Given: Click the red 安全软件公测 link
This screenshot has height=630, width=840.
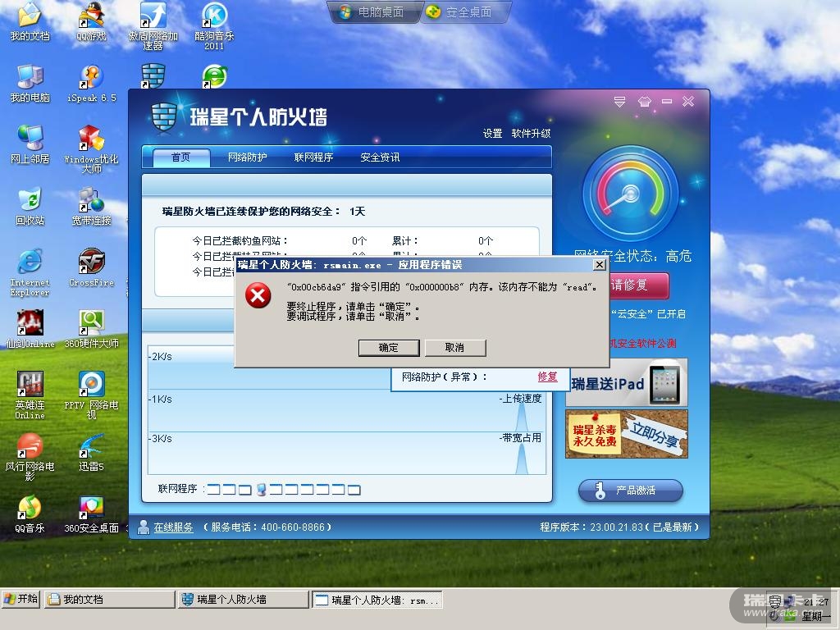Looking at the screenshot, I should point(642,344).
